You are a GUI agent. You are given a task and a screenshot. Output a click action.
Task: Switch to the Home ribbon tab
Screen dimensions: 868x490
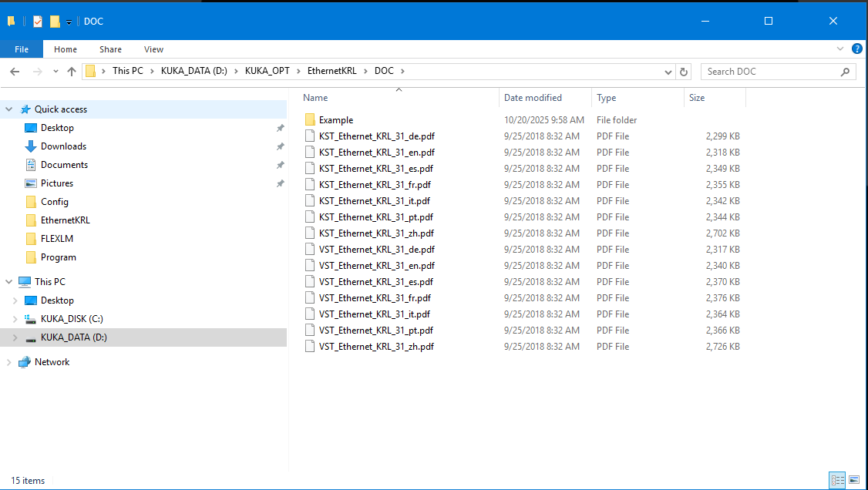(66, 49)
